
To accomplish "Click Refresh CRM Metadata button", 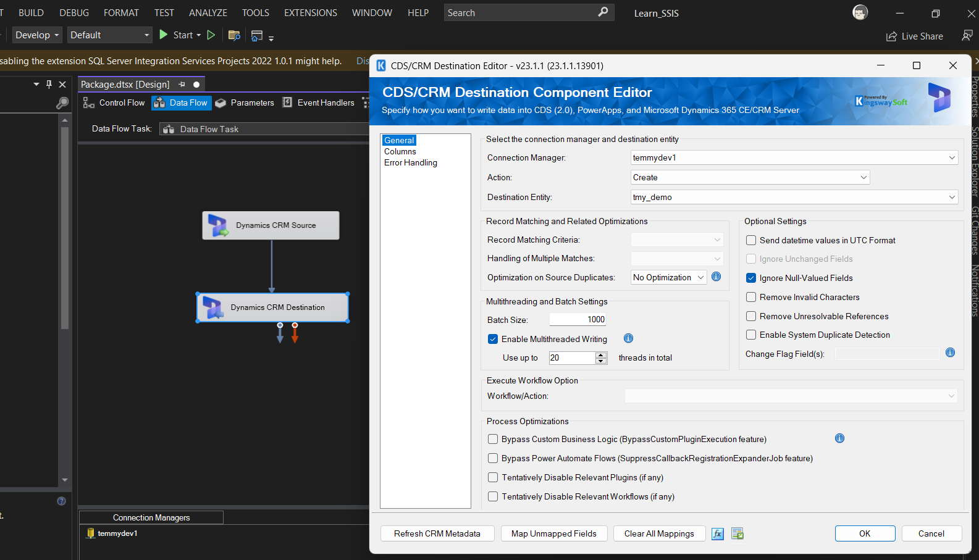I will point(437,533).
